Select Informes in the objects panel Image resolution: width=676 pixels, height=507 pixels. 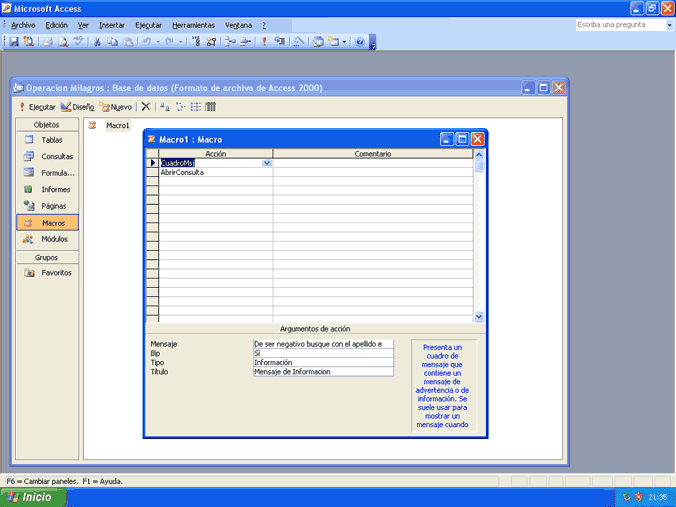(47, 189)
